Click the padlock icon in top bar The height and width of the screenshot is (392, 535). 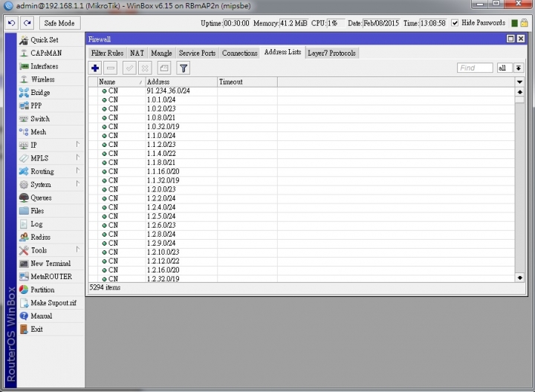(x=525, y=23)
